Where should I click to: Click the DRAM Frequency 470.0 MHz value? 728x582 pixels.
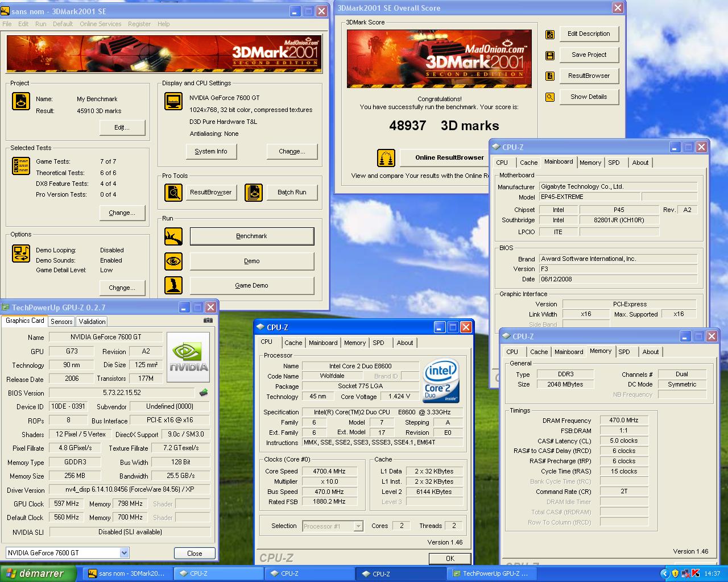pyautogui.click(x=624, y=421)
